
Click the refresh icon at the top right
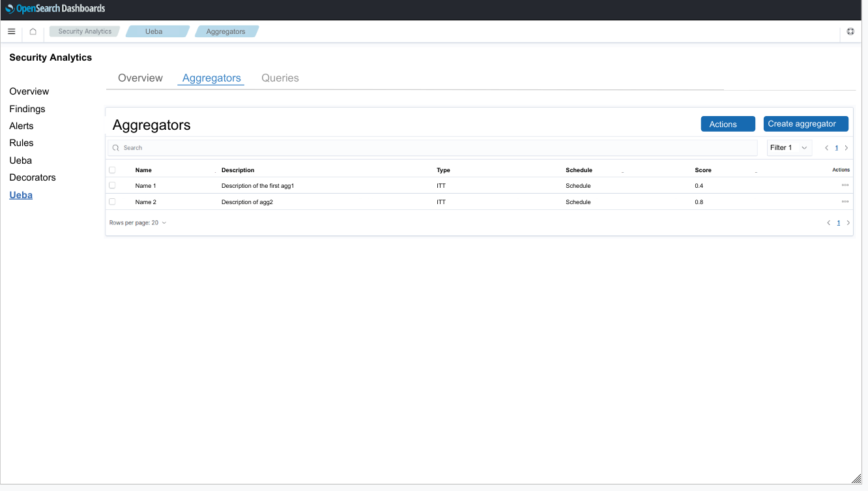[850, 31]
